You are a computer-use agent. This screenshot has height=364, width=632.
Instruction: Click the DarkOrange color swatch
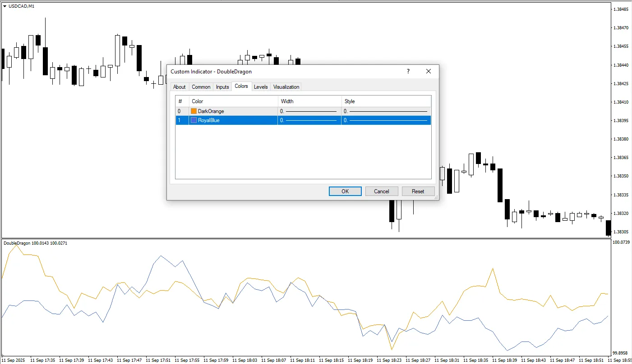[x=194, y=111]
